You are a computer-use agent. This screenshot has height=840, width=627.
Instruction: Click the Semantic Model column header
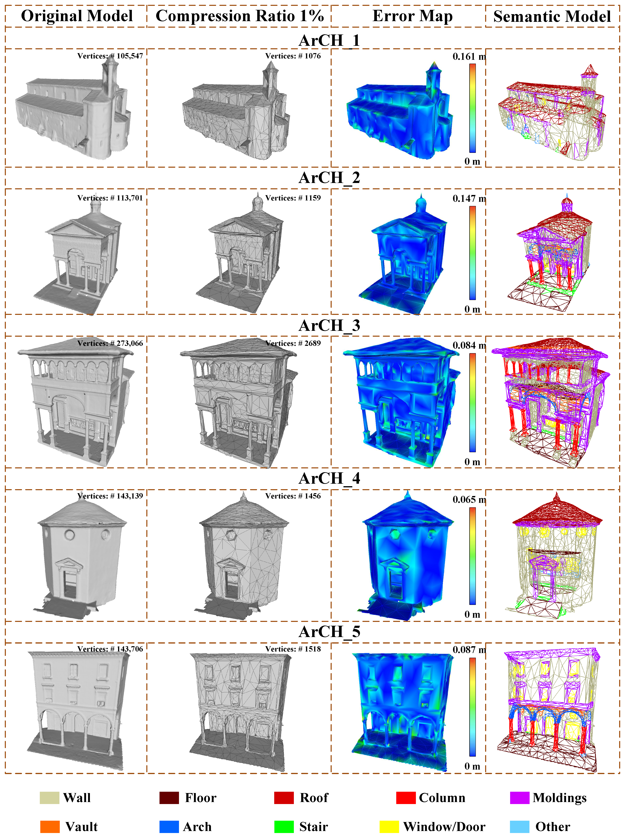[552, 16]
